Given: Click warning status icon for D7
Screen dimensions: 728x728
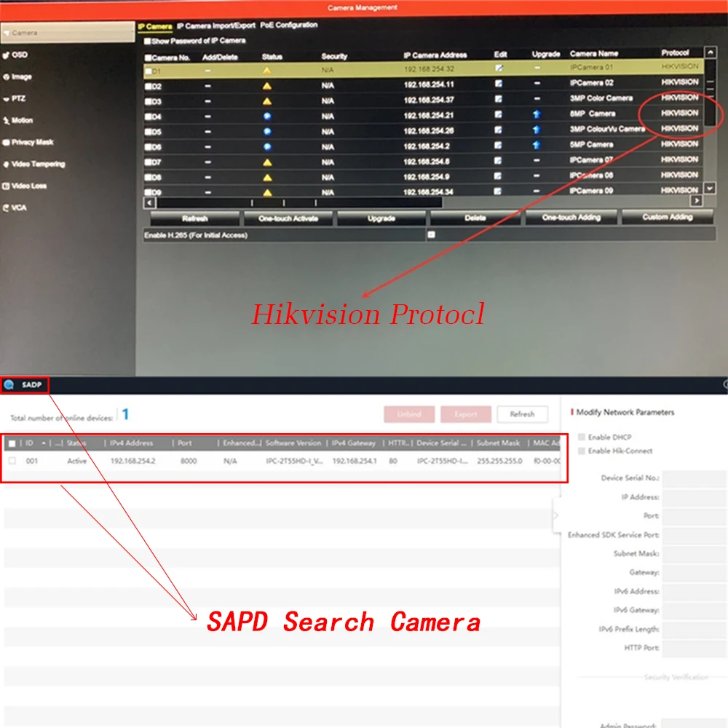Looking at the screenshot, I should click(267, 162).
